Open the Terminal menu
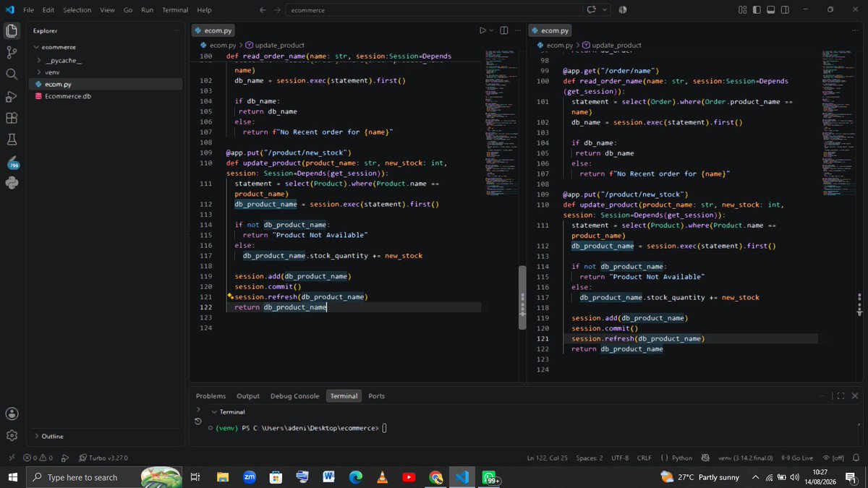 point(175,10)
